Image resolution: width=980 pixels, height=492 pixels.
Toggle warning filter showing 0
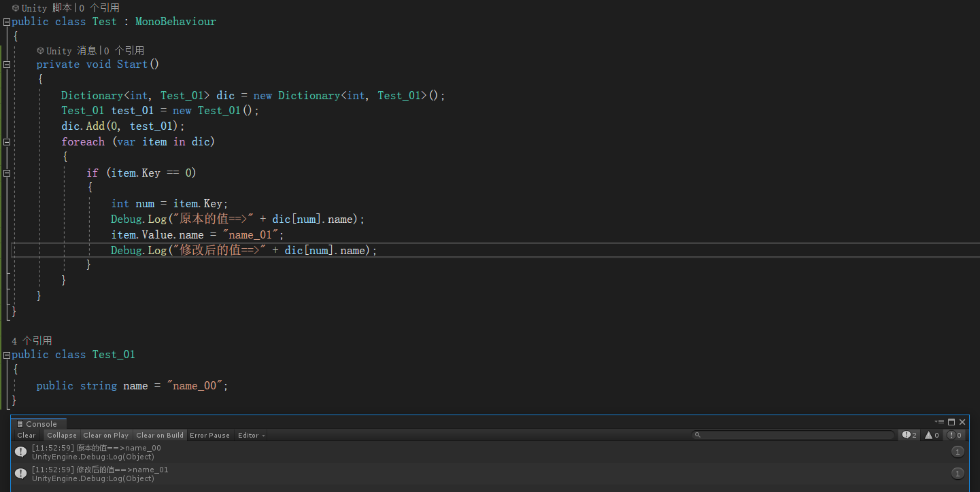coord(932,435)
